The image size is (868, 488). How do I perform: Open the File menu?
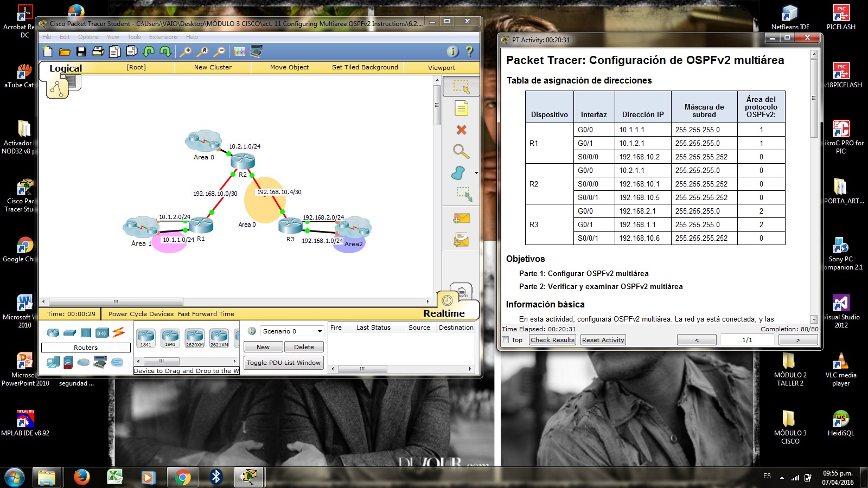pos(47,37)
